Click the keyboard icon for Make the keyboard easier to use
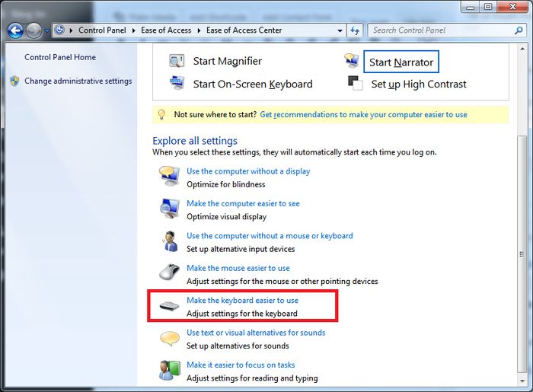The height and width of the screenshot is (392, 533). 169,306
